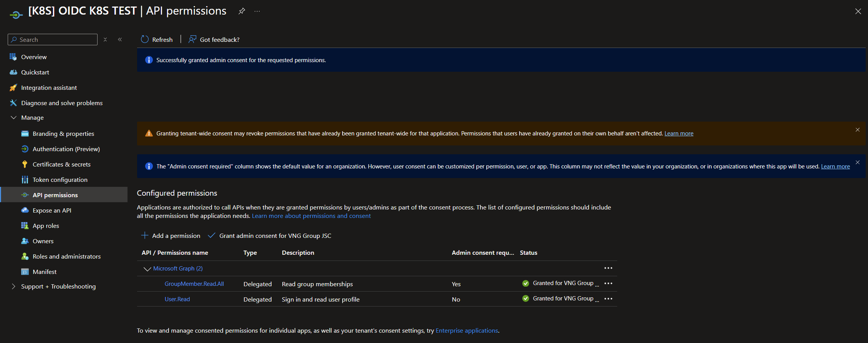Click Learn more in tenant-wide consent warning
The width and height of the screenshot is (868, 343).
pyautogui.click(x=679, y=133)
